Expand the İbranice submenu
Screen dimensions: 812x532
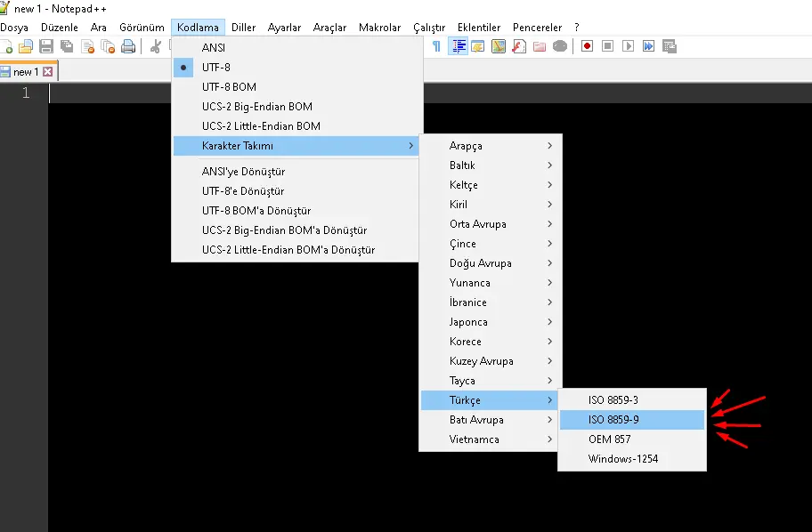pos(491,302)
